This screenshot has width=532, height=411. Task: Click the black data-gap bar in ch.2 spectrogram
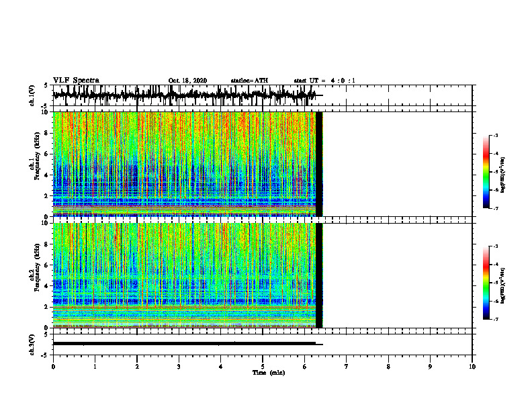pos(319,275)
